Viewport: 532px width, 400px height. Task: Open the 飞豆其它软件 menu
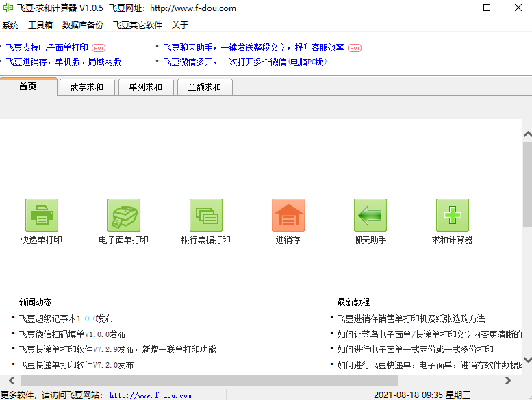click(138, 25)
